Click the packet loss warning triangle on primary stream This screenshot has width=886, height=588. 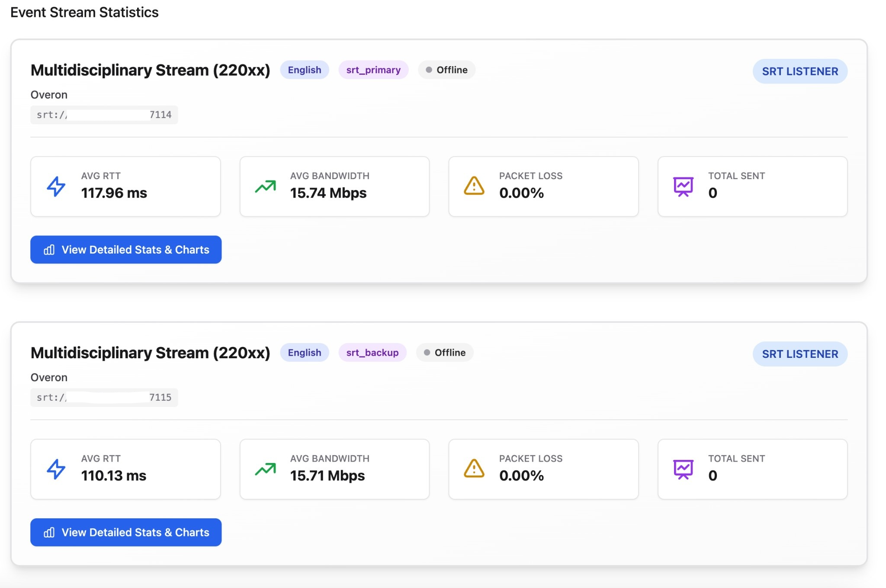(475, 186)
